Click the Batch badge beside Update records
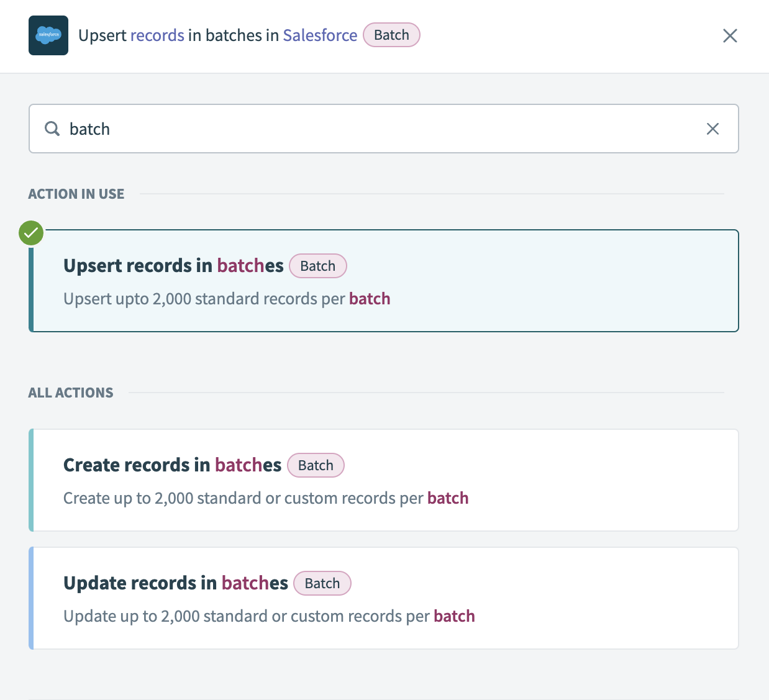 (322, 583)
